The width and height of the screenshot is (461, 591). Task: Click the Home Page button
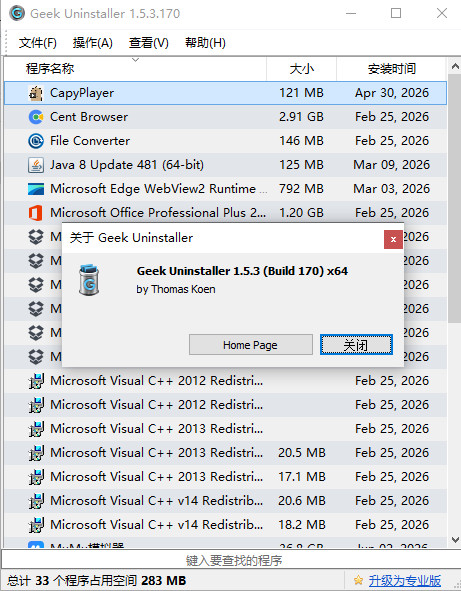click(x=251, y=344)
